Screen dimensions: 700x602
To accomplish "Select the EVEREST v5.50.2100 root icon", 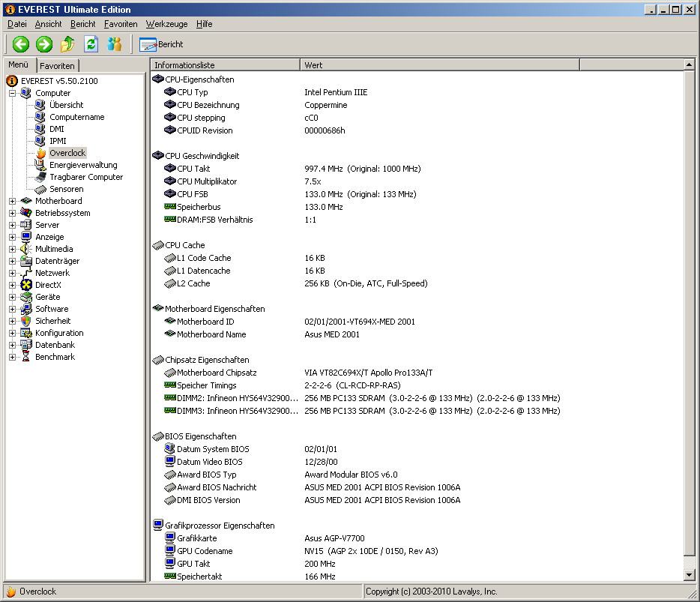I will click(11, 81).
